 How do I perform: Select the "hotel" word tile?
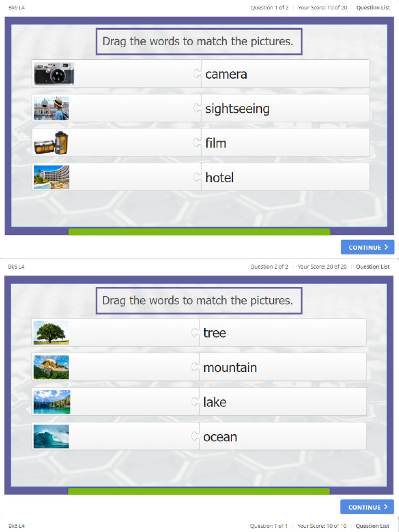pos(285,177)
